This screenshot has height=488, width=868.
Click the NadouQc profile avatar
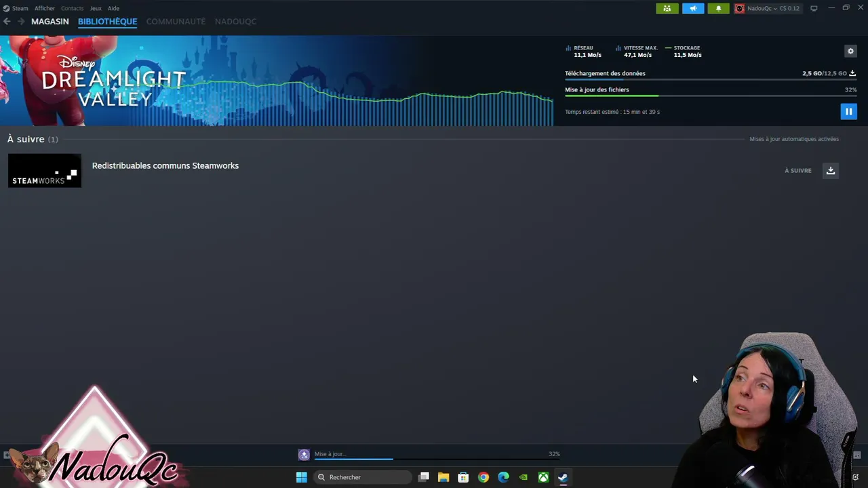(x=739, y=8)
